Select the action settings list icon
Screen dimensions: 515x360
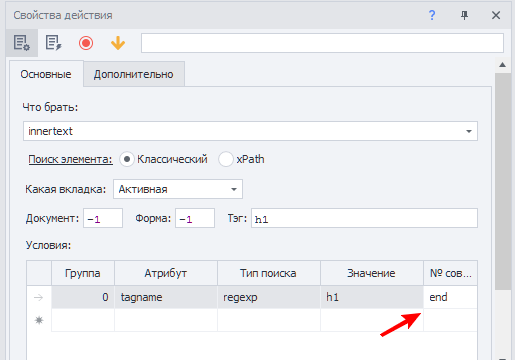point(22,43)
